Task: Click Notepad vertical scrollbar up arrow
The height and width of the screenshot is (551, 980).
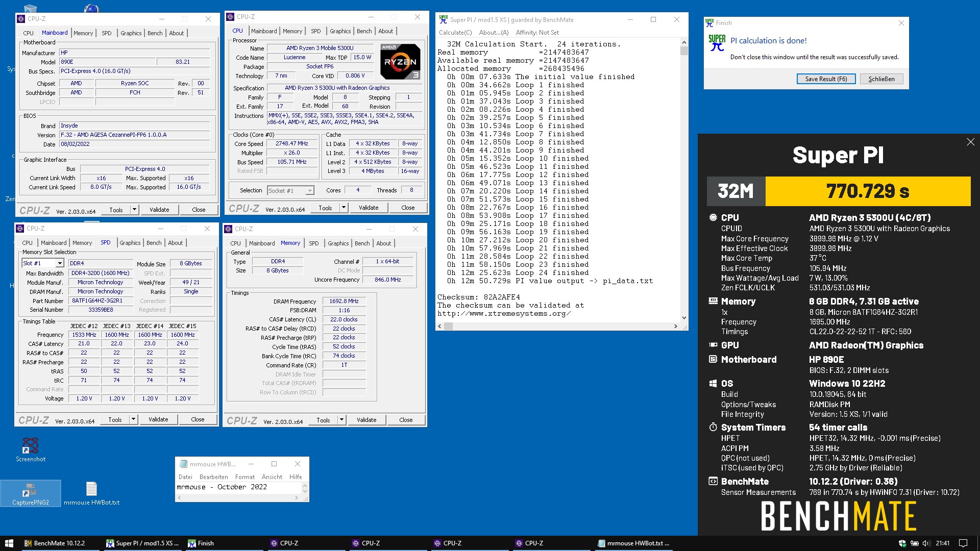Action: tap(305, 485)
